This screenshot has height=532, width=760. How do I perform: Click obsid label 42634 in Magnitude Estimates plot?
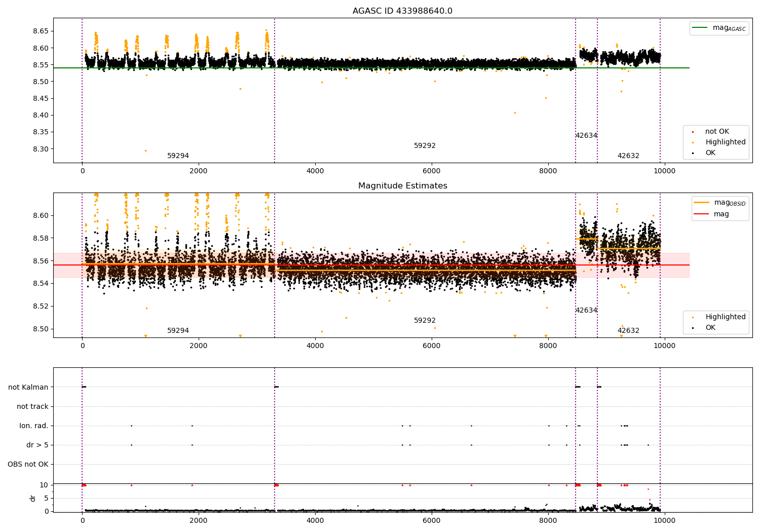(586, 311)
